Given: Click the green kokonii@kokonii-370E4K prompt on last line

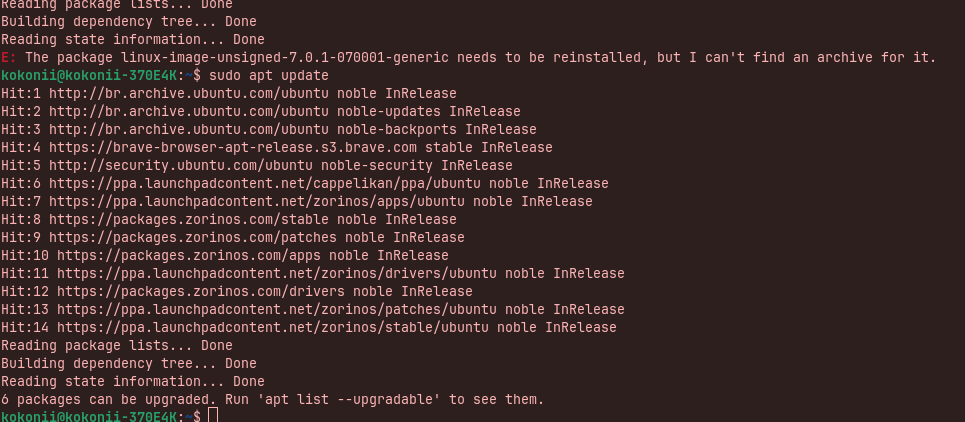Looking at the screenshot, I should 89,416.
